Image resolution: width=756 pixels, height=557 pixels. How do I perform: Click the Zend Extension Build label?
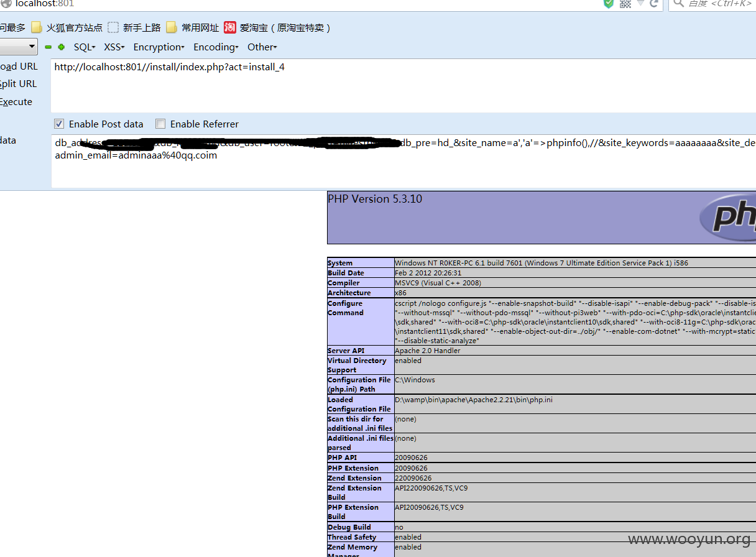tap(354, 493)
